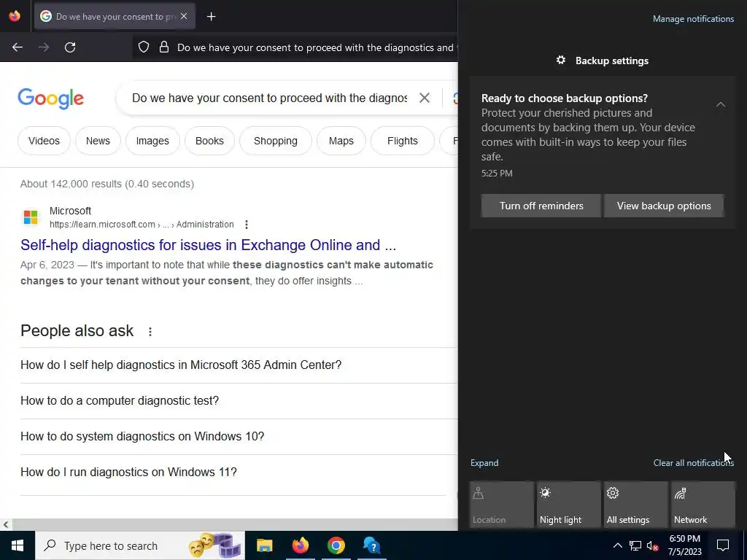This screenshot has height=560, width=747.
Task: Collapse the backup notification chevron
Action: [x=720, y=104]
